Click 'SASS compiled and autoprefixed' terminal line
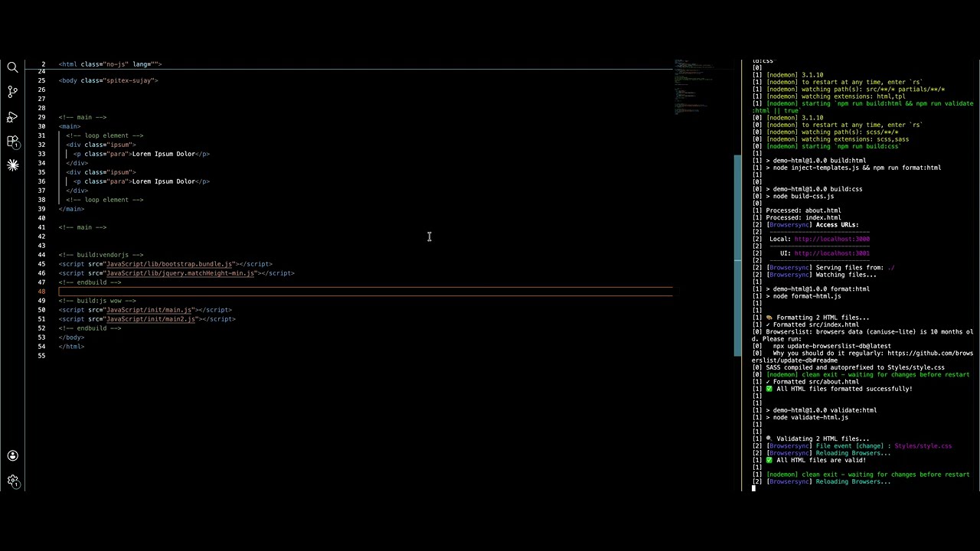980x551 pixels. coord(855,367)
